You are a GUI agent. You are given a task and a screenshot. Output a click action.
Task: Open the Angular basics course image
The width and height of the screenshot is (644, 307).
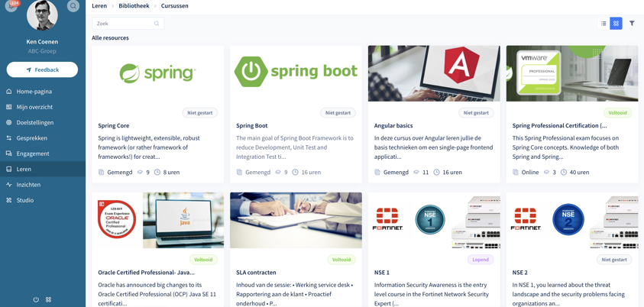[434, 73]
